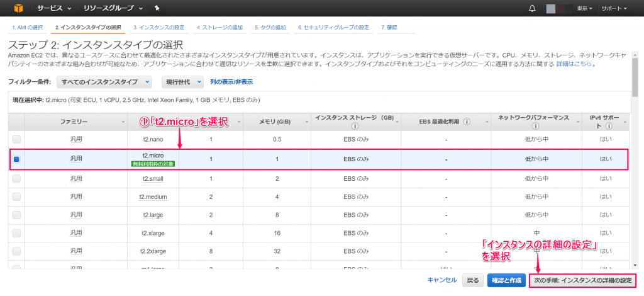Toggle the t2.micro row checkbox
This screenshot has width=644, height=296.
click(x=16, y=159)
